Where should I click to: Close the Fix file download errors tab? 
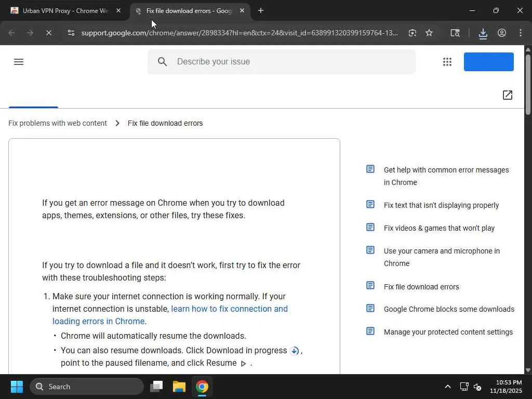tap(242, 11)
